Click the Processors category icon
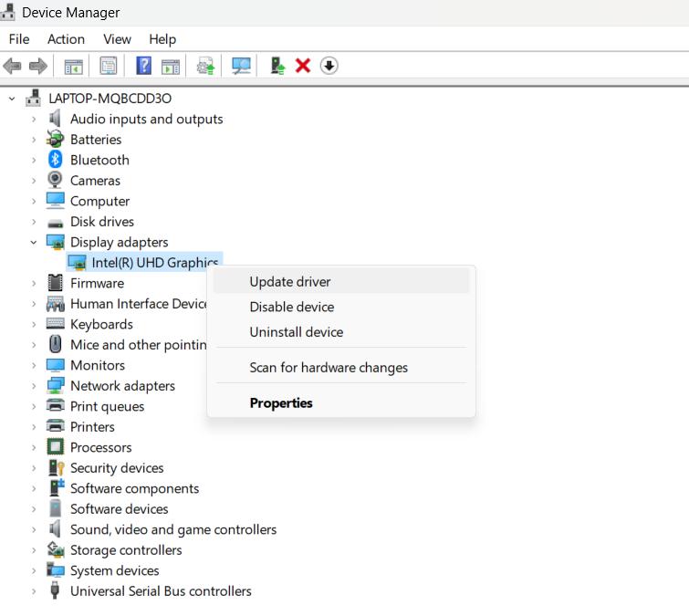The width and height of the screenshot is (689, 616). [x=55, y=447]
